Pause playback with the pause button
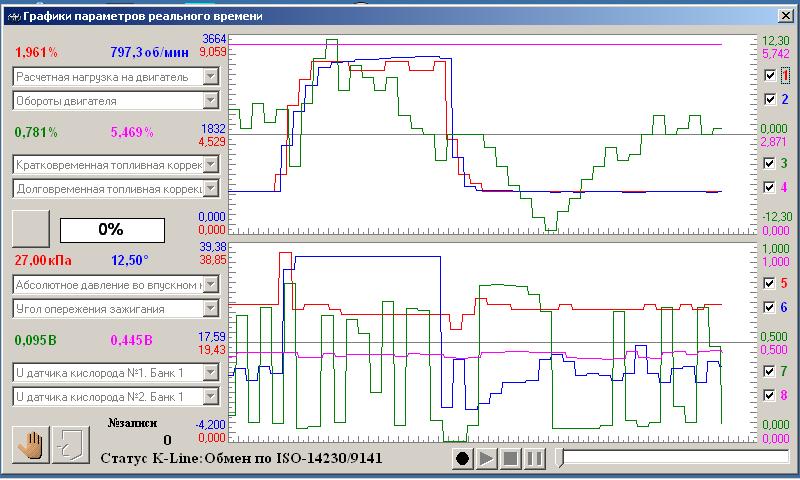Image resolution: width=800 pixels, height=480 pixels. (x=534, y=459)
